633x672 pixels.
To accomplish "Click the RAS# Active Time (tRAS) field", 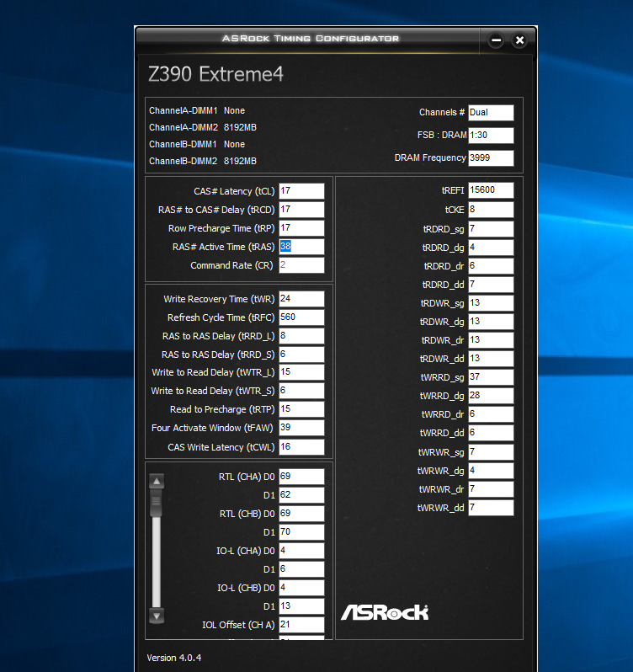I will click(x=301, y=247).
